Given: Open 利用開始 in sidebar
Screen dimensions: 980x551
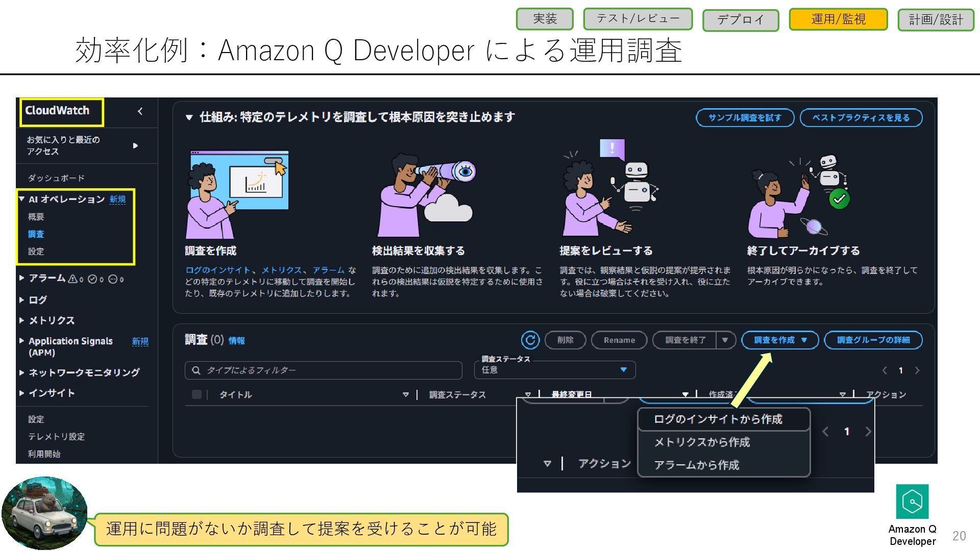Looking at the screenshot, I should click(44, 454).
